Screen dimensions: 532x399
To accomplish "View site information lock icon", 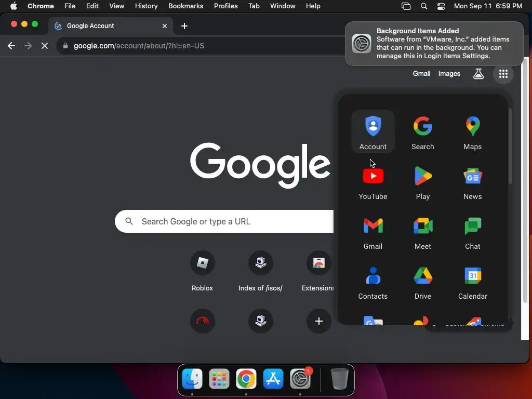I will coord(65,46).
